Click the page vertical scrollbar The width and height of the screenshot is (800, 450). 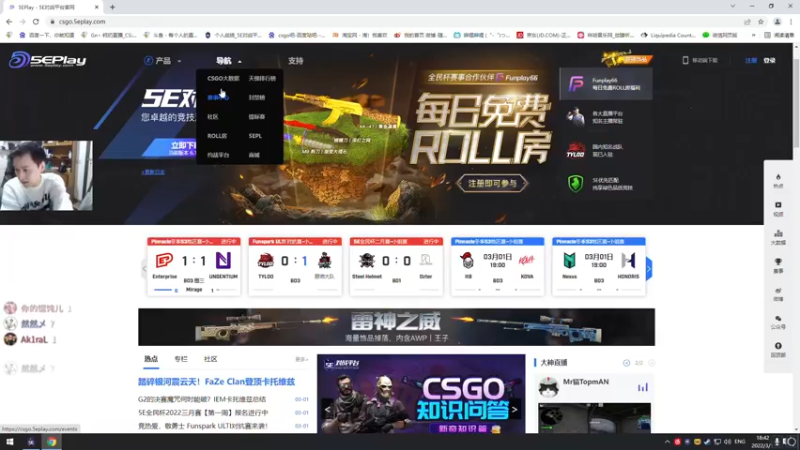tap(796, 238)
